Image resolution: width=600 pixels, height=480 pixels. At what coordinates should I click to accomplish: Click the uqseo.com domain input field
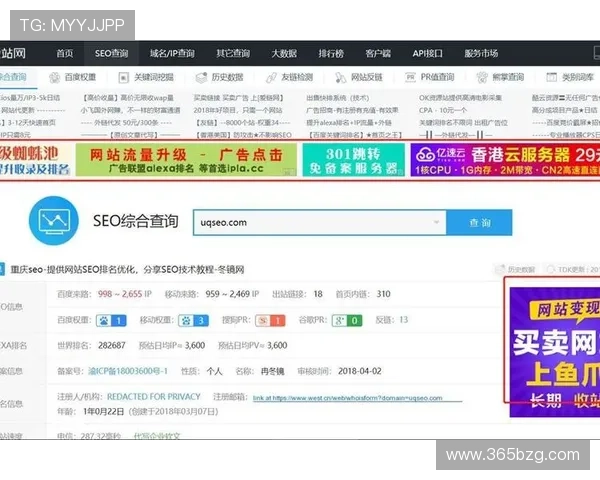(310, 222)
